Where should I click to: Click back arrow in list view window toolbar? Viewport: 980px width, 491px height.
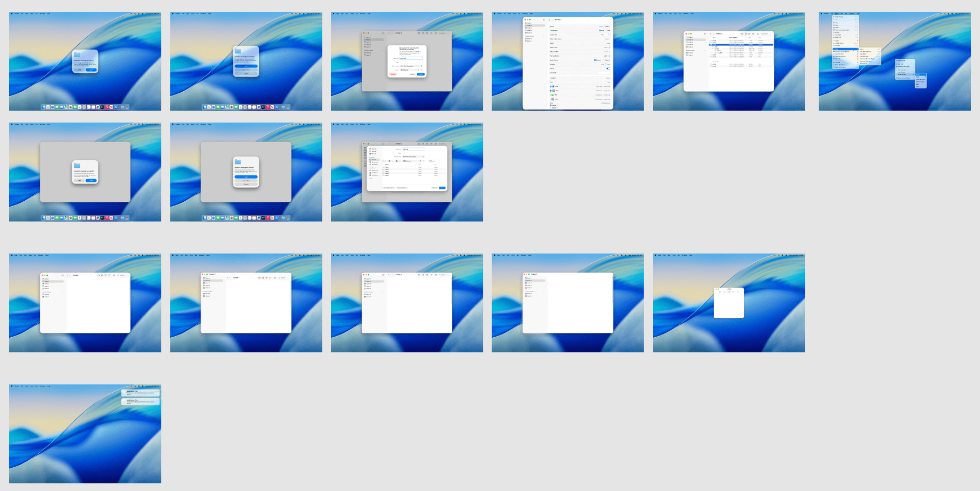710,34
